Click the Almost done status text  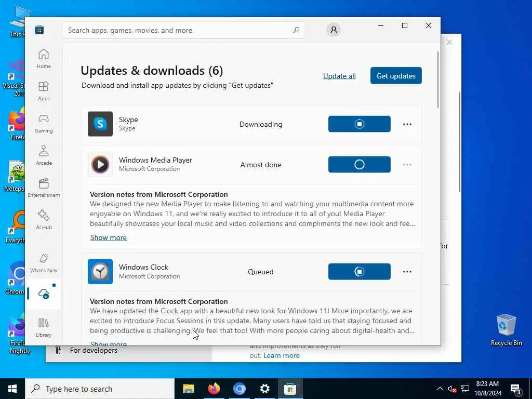coord(261,165)
